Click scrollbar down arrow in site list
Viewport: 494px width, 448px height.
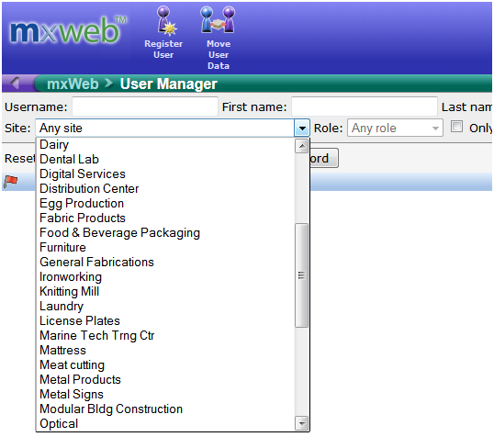(x=302, y=423)
